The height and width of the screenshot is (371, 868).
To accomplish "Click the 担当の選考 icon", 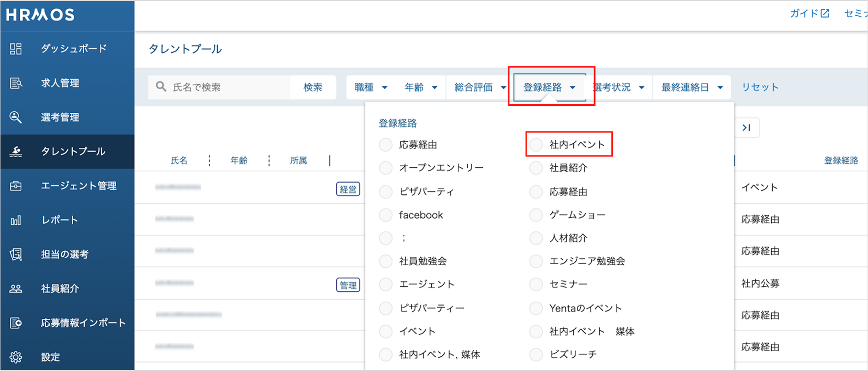I will point(16,254).
